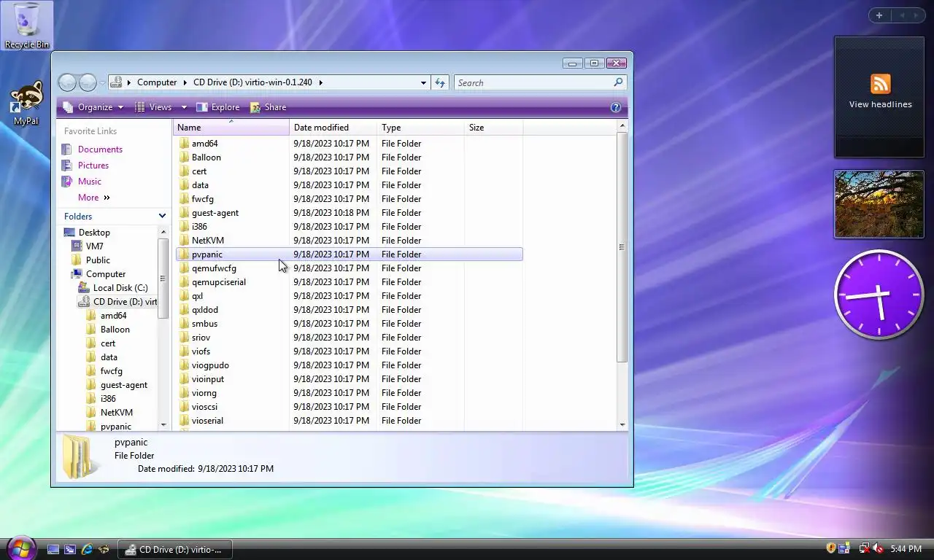Select the Balloon folder icon in file list
934x560 pixels.
point(184,157)
